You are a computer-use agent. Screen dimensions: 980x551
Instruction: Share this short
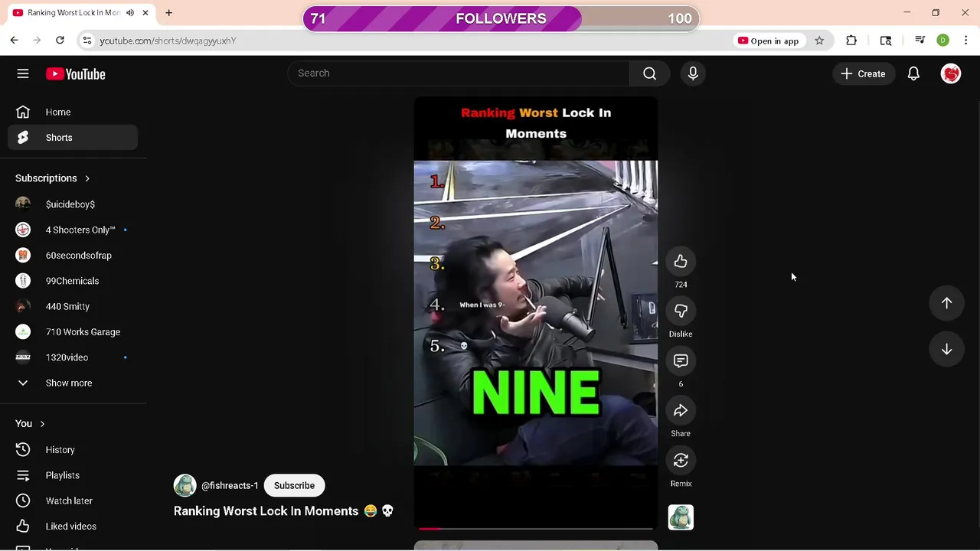pos(681,411)
